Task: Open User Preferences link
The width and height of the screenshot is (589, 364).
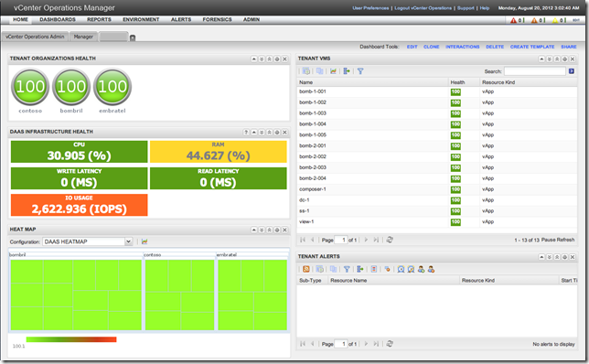Action: tap(370, 8)
